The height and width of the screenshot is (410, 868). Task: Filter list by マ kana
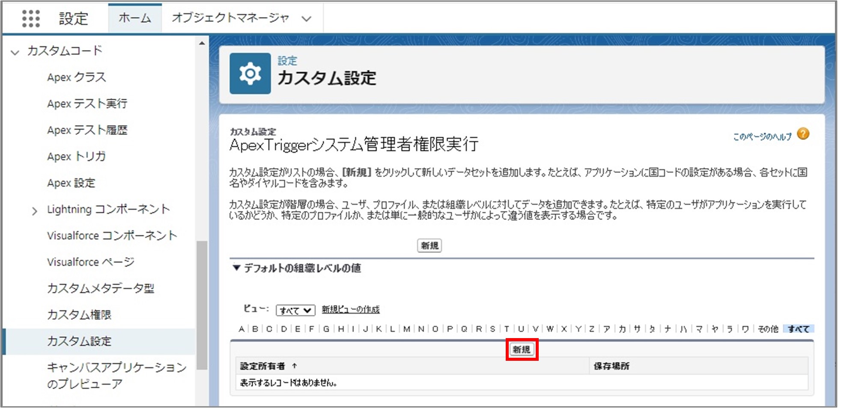(699, 329)
